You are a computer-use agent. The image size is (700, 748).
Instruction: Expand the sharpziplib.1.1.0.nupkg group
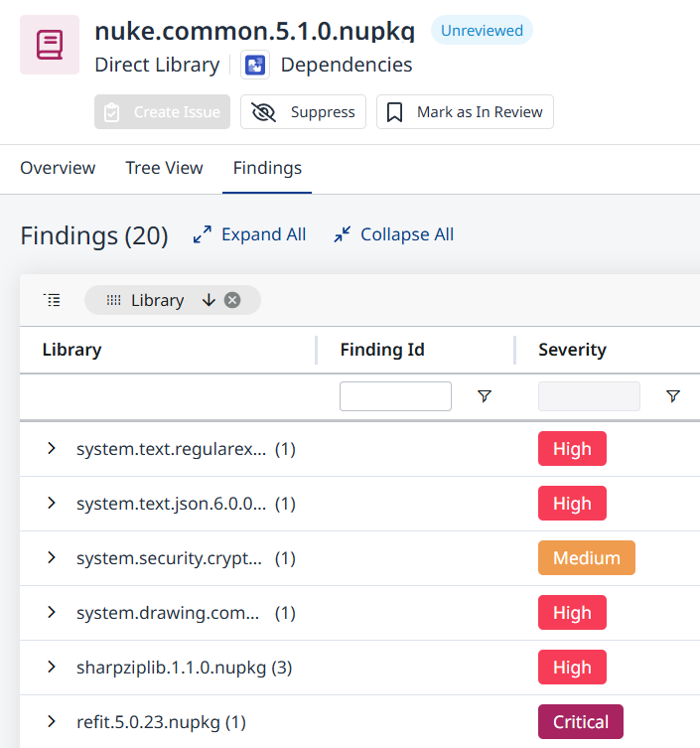click(x=52, y=668)
